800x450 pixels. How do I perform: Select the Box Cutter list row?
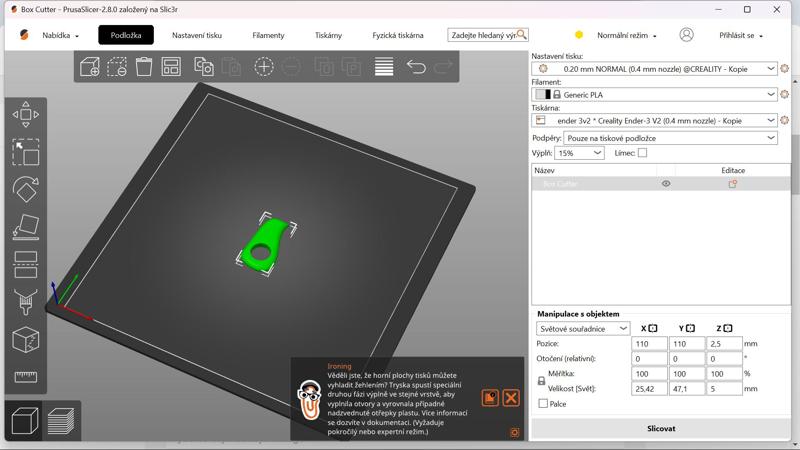(661, 184)
